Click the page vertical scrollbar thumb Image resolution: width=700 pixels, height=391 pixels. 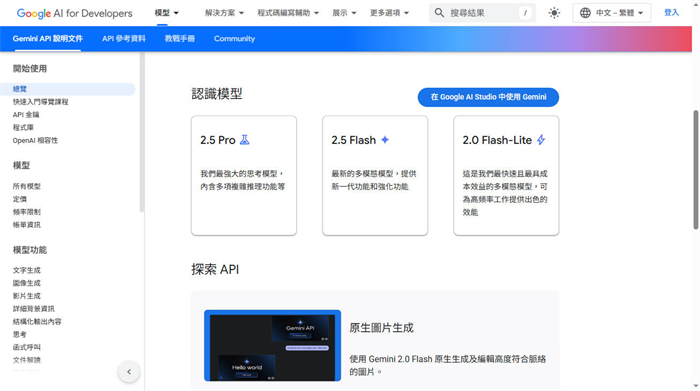pos(696,170)
